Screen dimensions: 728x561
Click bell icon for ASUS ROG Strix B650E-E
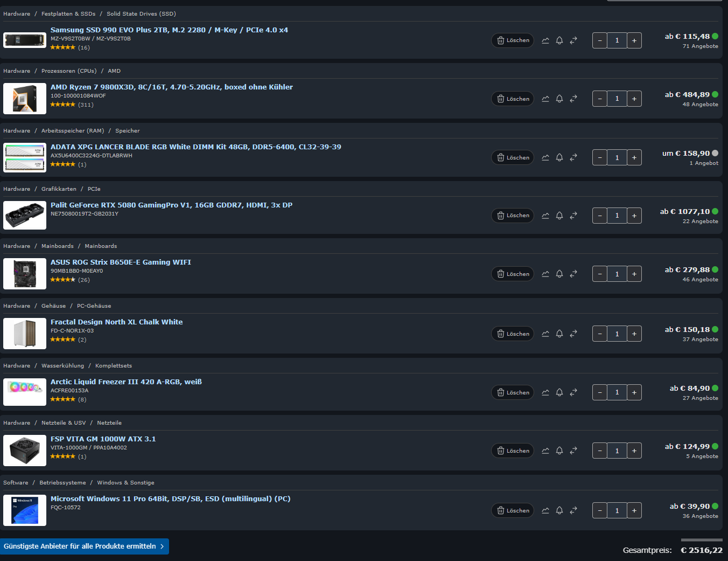[559, 274]
